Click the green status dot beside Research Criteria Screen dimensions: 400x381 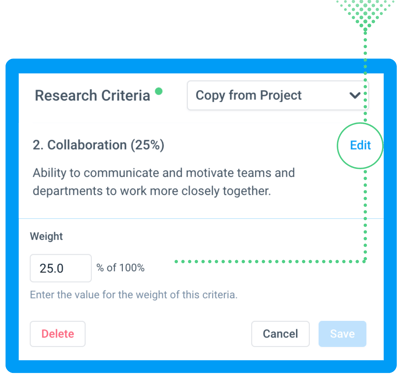(159, 91)
